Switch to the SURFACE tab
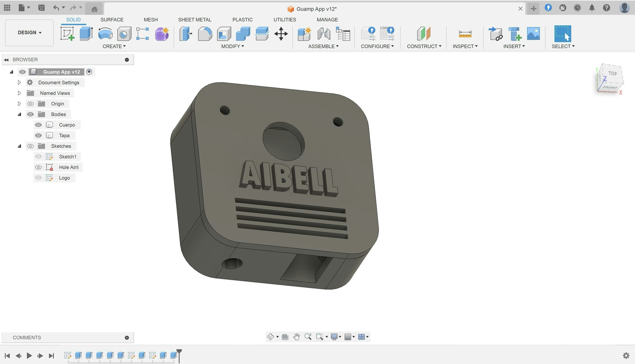The height and width of the screenshot is (364, 635). (x=112, y=19)
